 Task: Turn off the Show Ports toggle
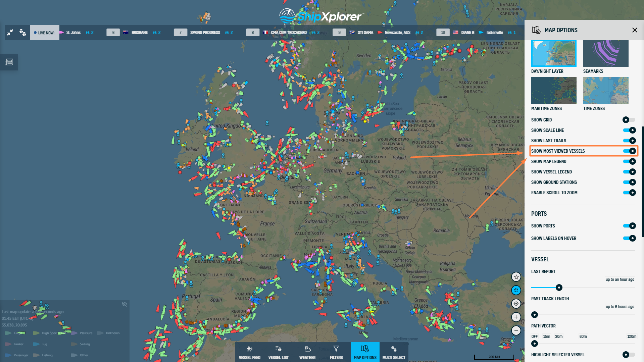(x=629, y=226)
